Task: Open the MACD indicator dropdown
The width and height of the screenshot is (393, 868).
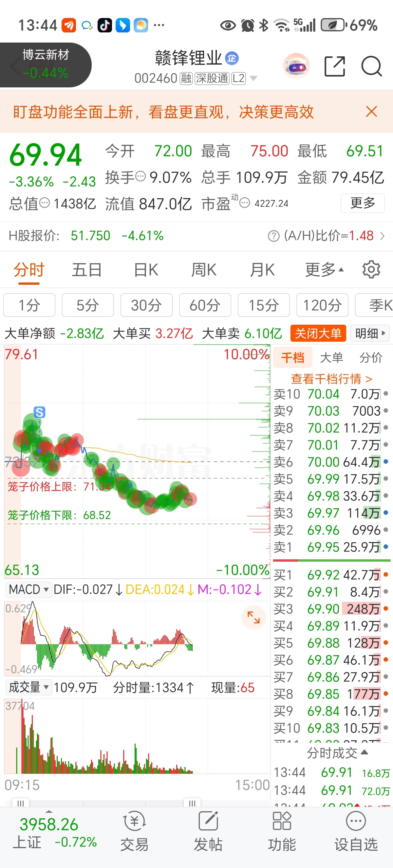Action: coord(29,590)
